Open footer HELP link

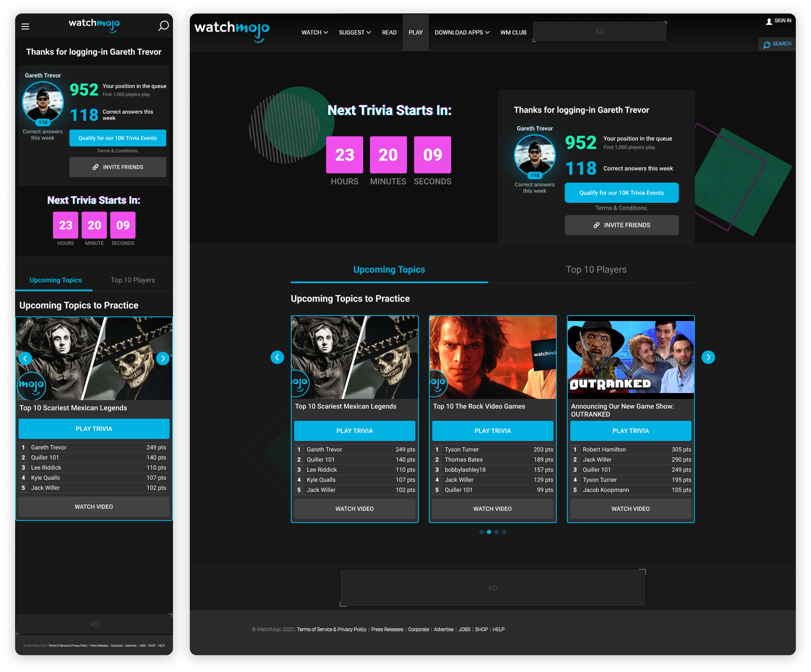point(499,630)
